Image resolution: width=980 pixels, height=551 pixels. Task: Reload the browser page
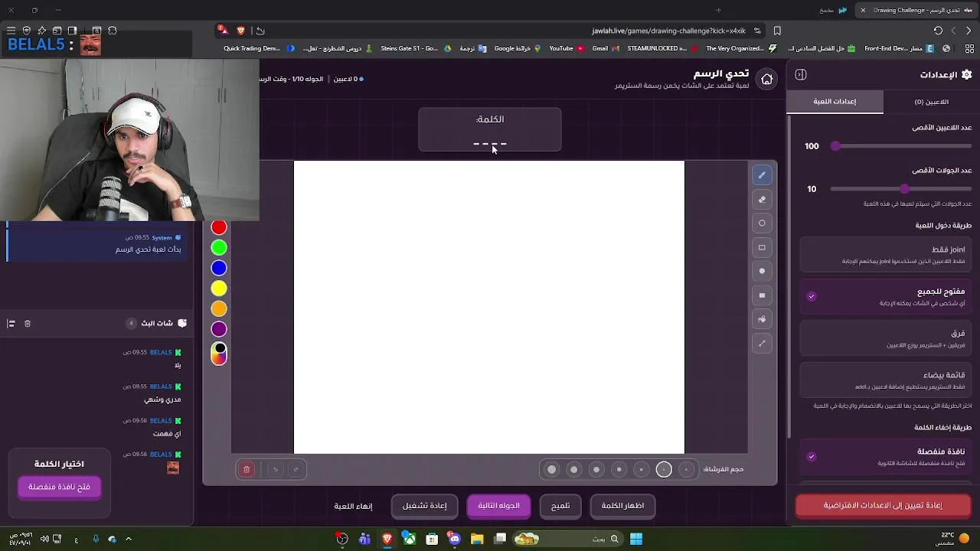[938, 31]
